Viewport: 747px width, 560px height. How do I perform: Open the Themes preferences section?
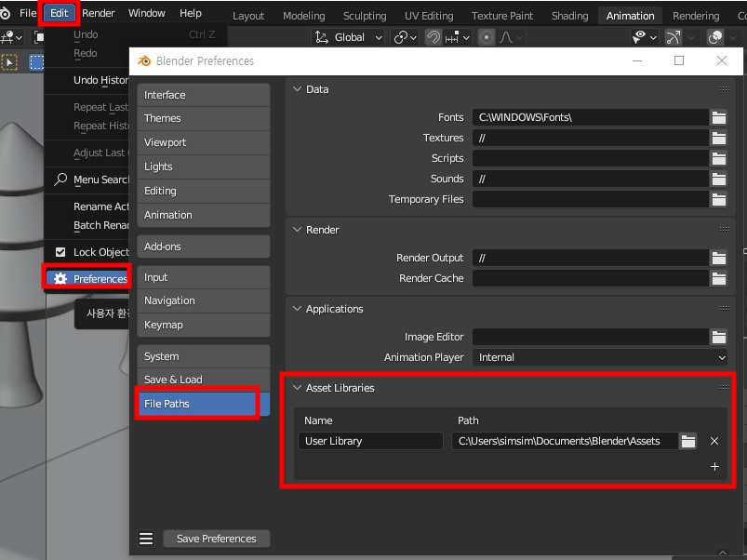tap(204, 118)
